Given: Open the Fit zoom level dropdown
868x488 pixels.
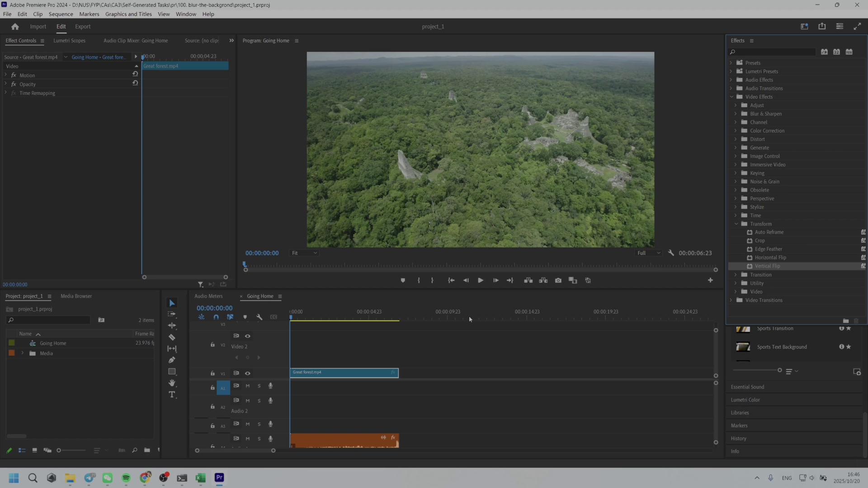Looking at the screenshot, I should coord(304,253).
